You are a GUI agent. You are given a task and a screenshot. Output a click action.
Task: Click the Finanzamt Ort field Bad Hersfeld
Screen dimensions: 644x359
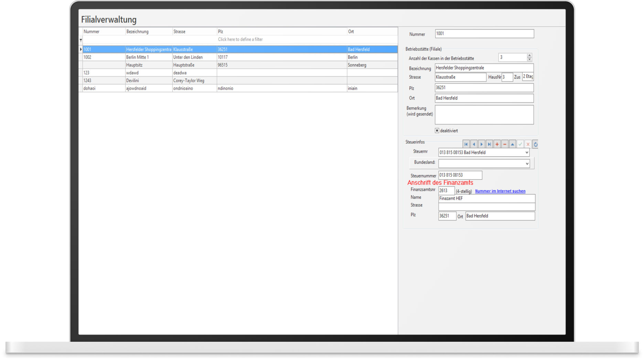tap(500, 216)
